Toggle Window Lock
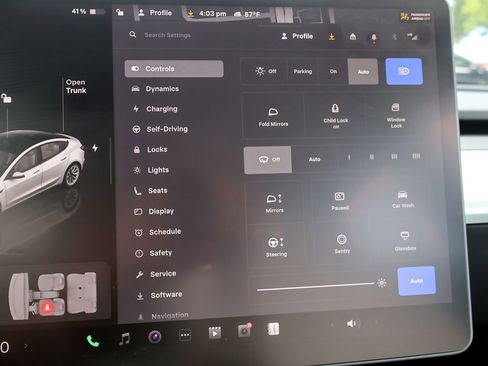The image size is (488, 366). [x=396, y=116]
